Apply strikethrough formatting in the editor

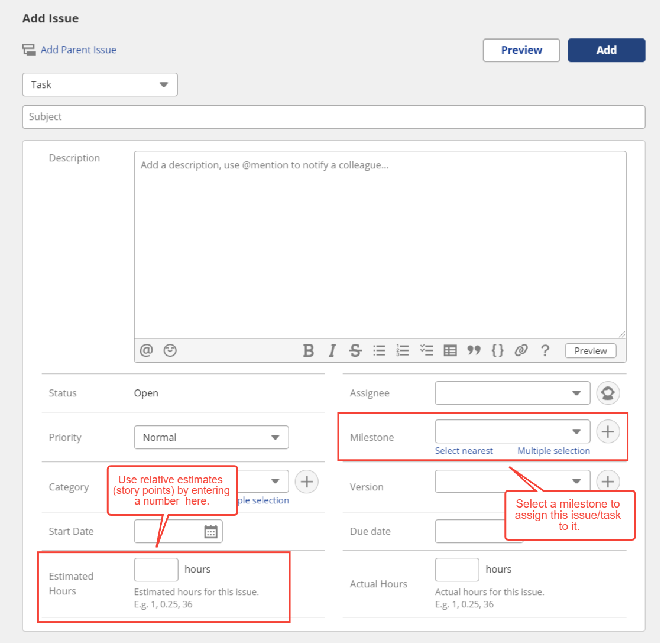355,350
